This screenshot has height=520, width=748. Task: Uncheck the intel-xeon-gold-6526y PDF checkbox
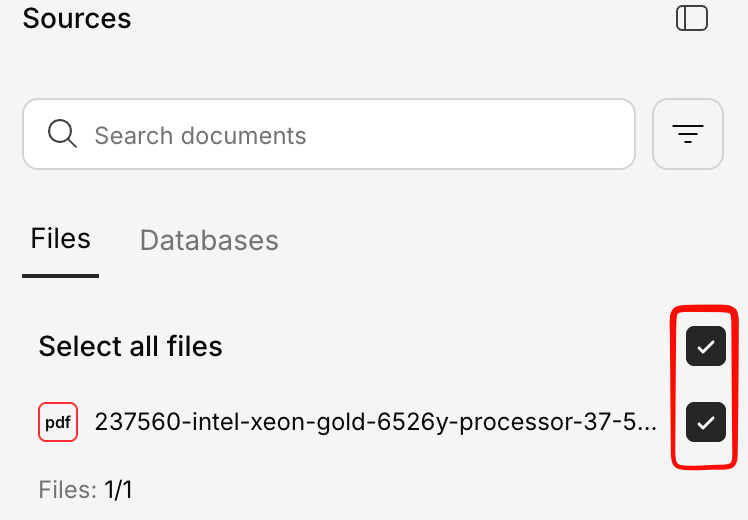tap(706, 422)
